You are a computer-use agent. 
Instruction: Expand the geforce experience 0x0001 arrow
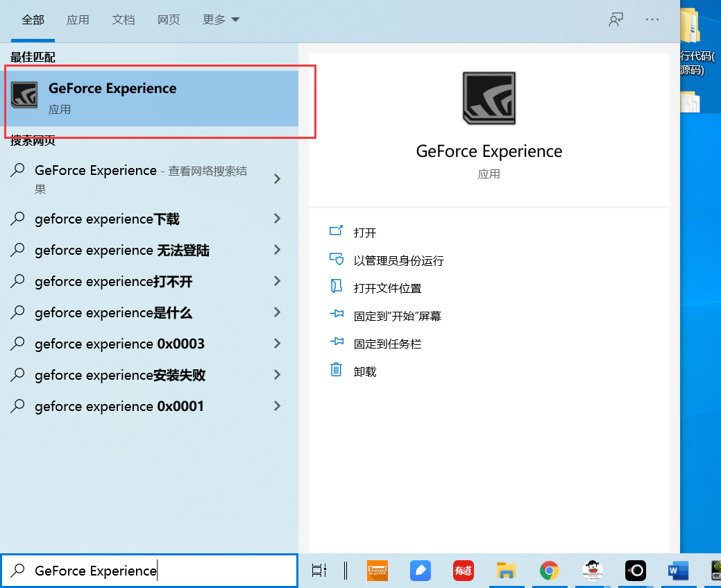coord(278,406)
